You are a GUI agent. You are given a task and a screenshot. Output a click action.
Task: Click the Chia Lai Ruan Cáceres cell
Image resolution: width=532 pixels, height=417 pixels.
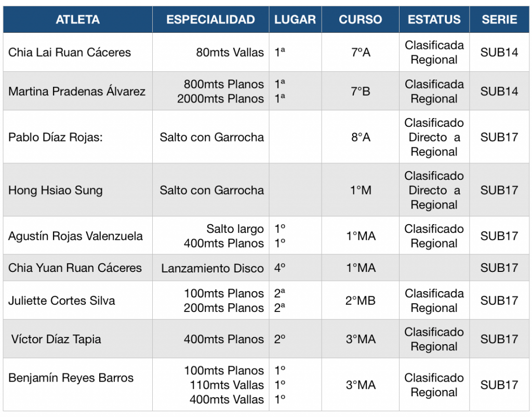[x=78, y=52]
